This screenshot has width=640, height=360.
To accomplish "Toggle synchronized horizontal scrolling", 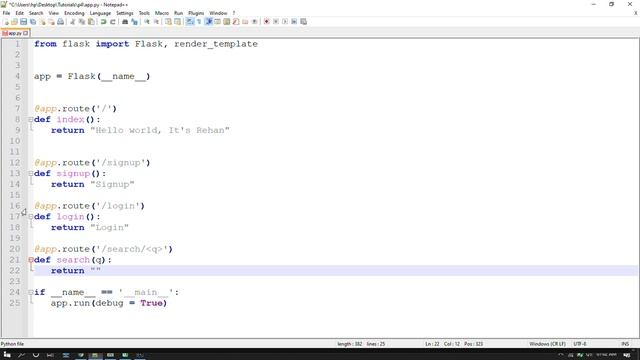I will click(x=178, y=22).
